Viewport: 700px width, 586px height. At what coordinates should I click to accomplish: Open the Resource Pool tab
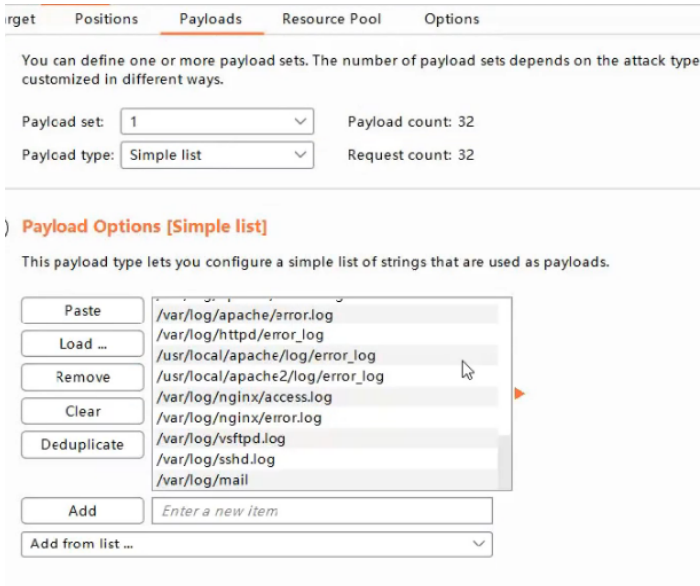click(330, 19)
